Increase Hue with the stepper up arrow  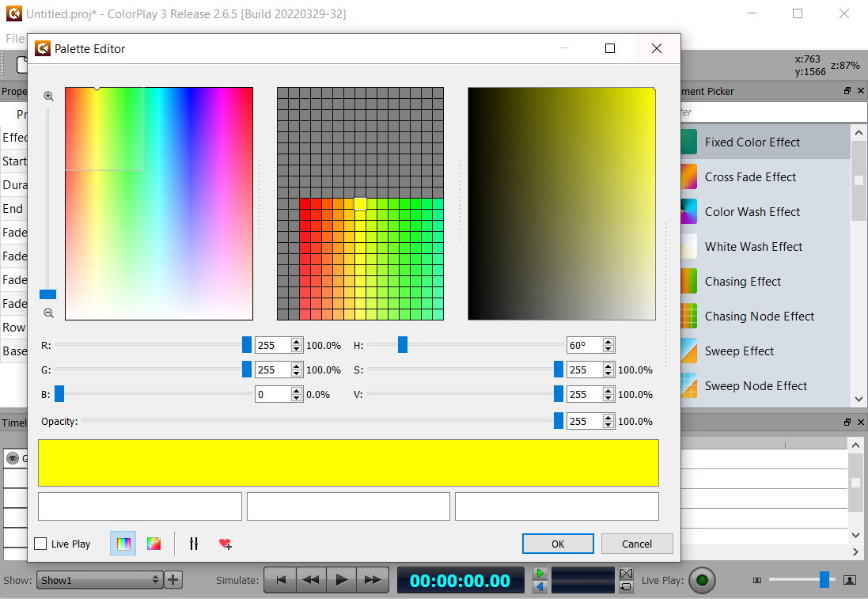pos(608,341)
